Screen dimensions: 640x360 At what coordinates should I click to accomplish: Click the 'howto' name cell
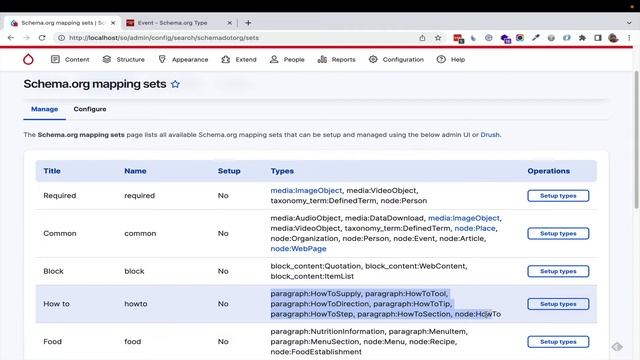point(136,304)
